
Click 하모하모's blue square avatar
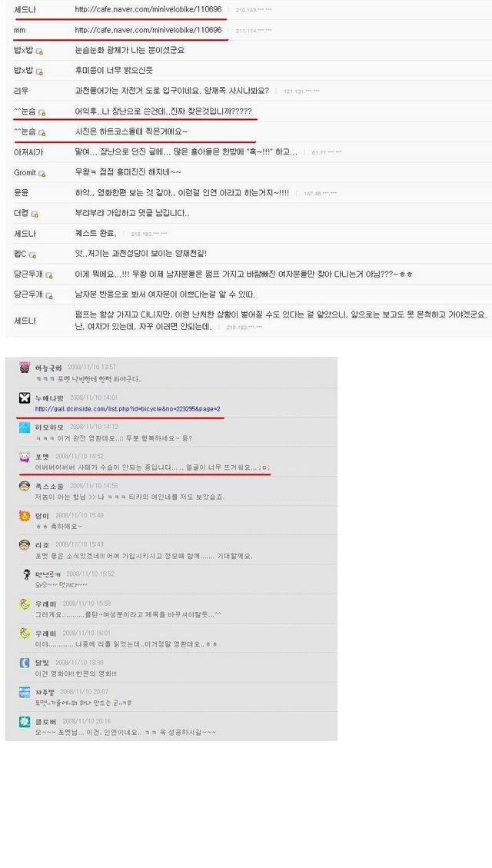pos(25,427)
